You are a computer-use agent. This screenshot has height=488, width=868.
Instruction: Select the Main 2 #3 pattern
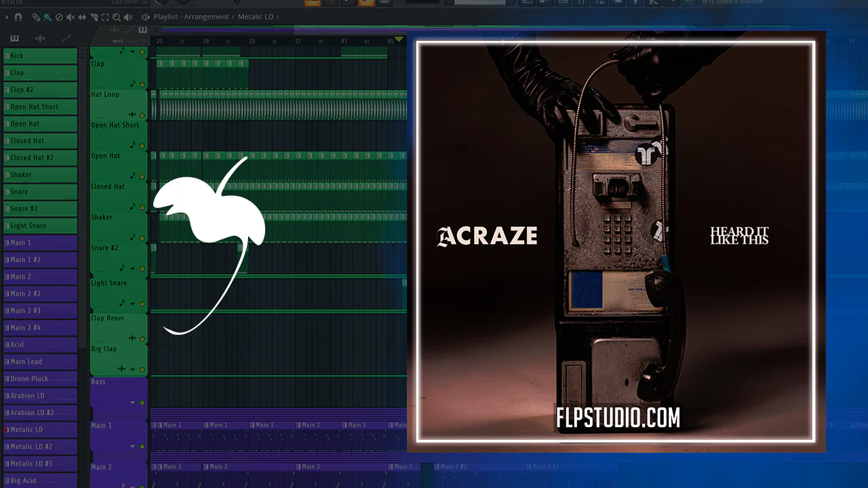[40, 310]
